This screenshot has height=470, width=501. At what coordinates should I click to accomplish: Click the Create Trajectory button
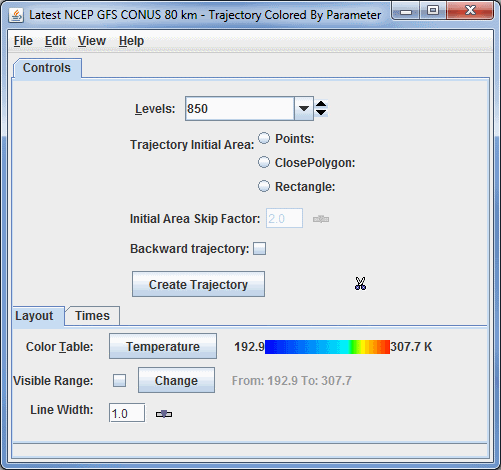click(198, 284)
